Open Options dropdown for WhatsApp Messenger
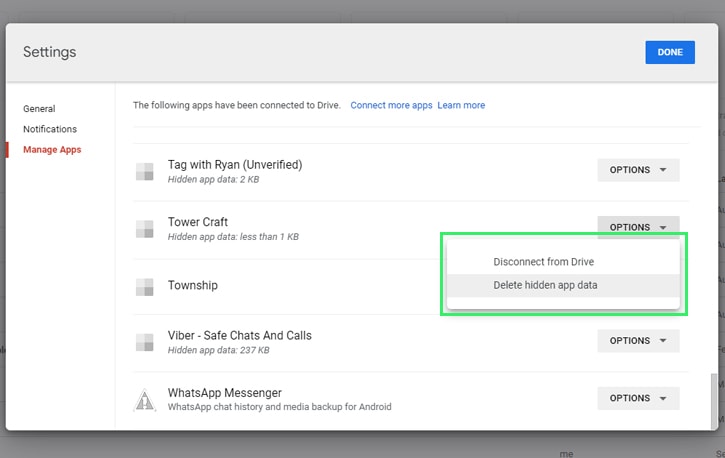The height and width of the screenshot is (458, 725). pyautogui.click(x=638, y=398)
